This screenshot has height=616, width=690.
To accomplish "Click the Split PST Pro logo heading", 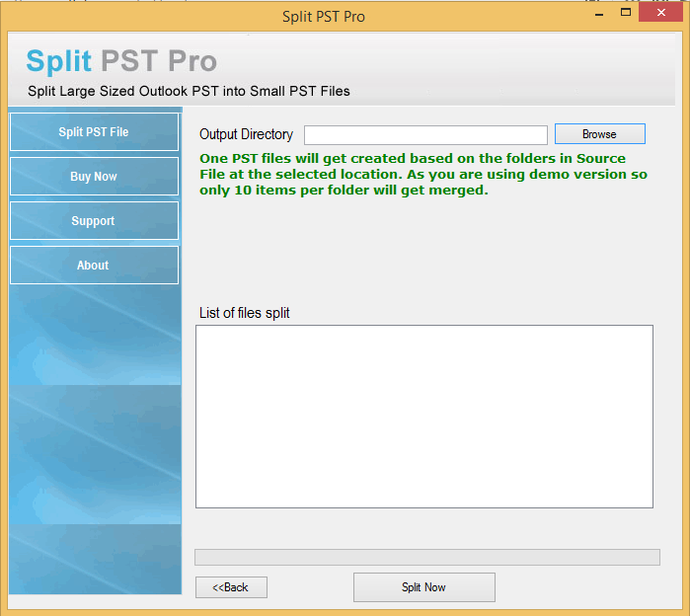I will point(121,61).
